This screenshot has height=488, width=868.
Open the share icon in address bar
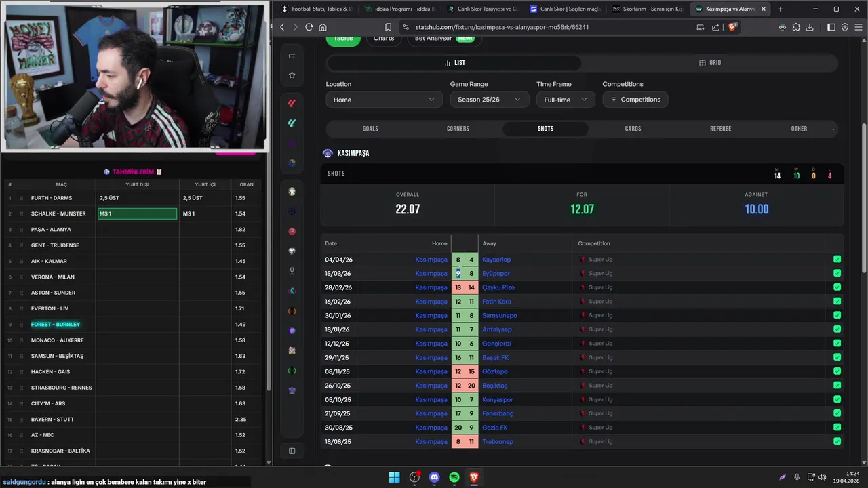[x=715, y=27]
